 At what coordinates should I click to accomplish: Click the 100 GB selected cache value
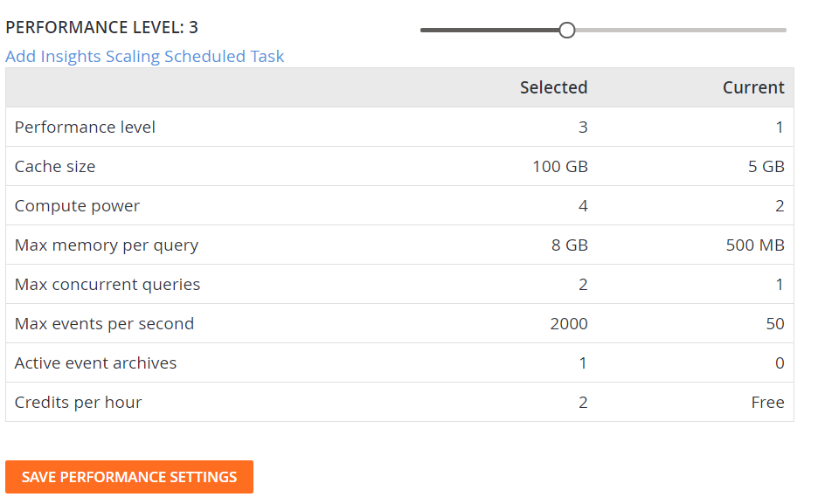point(559,166)
